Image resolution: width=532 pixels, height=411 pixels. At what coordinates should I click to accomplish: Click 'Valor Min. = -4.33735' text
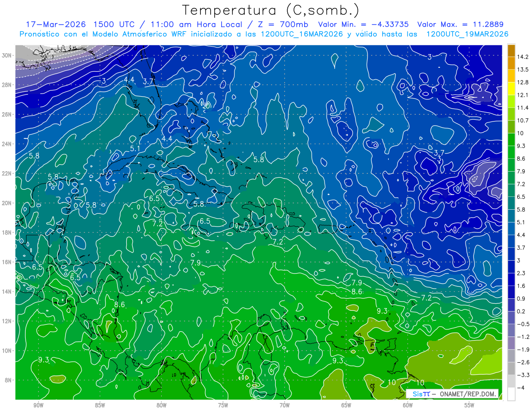point(364,24)
